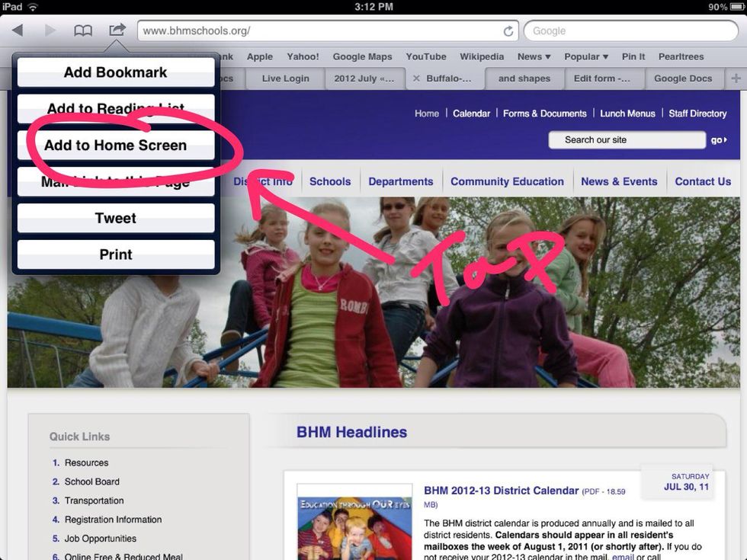Tap the Search our site field
This screenshot has height=560, width=747.
627,140
